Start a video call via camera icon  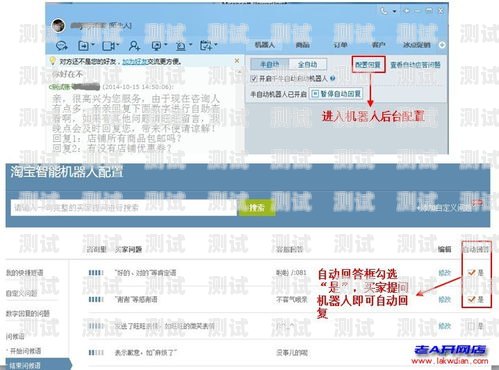[109, 46]
